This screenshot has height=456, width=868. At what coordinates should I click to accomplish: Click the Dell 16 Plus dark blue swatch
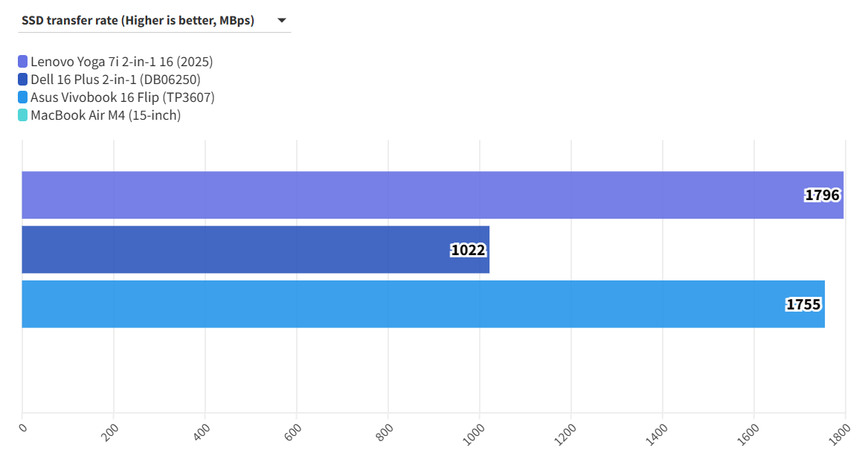click(x=23, y=80)
